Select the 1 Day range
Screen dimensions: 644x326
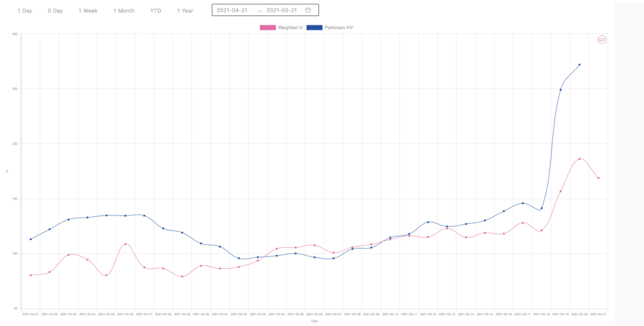coord(25,11)
